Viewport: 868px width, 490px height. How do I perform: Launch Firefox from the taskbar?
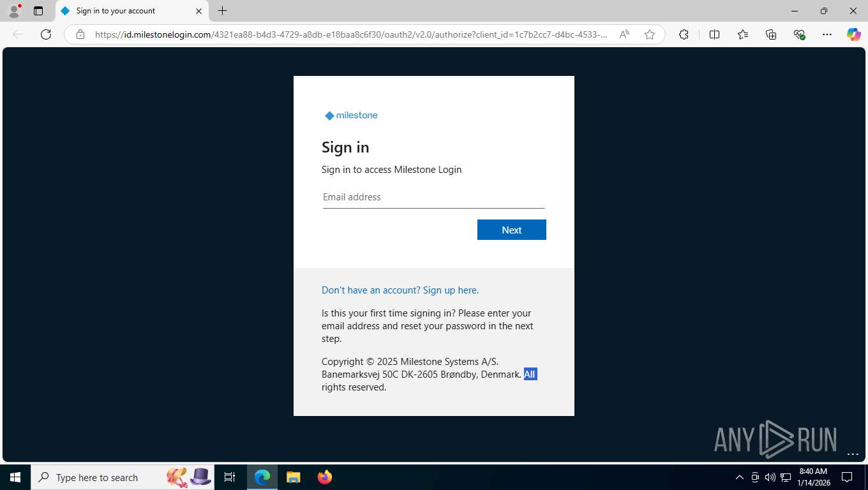pos(325,477)
